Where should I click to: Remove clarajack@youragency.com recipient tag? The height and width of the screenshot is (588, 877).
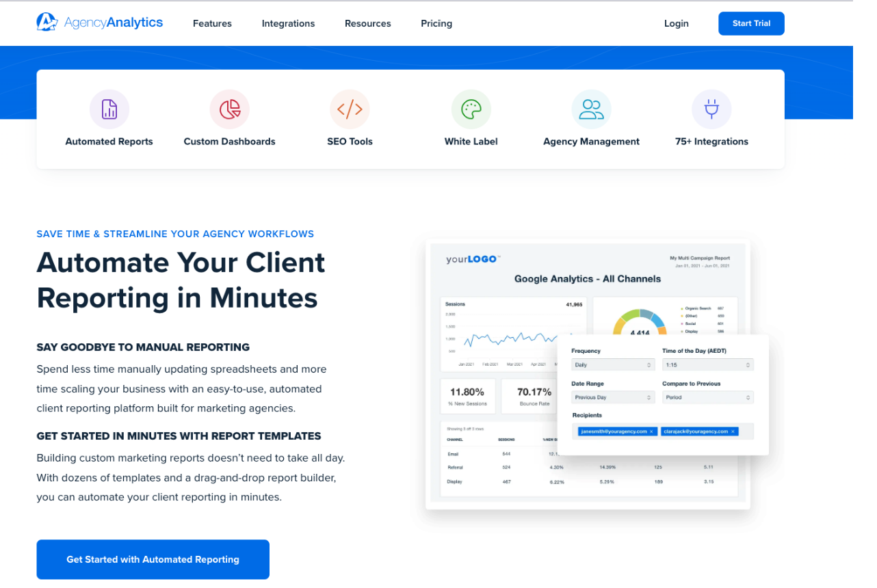coord(733,431)
